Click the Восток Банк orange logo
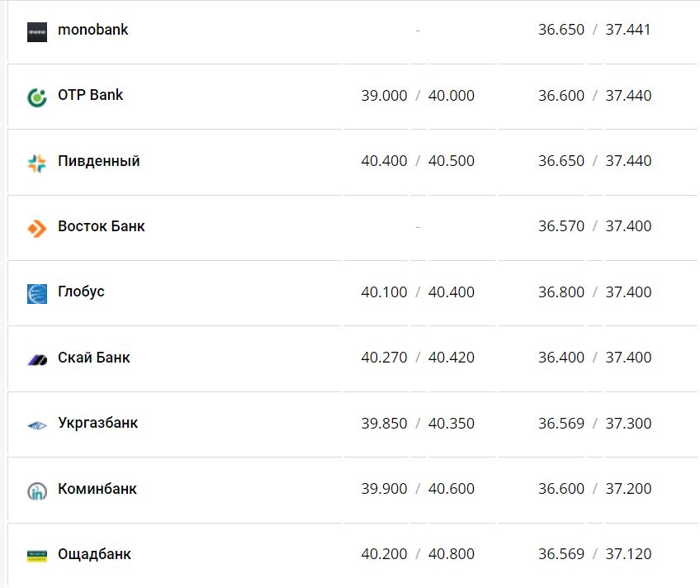 [37, 228]
